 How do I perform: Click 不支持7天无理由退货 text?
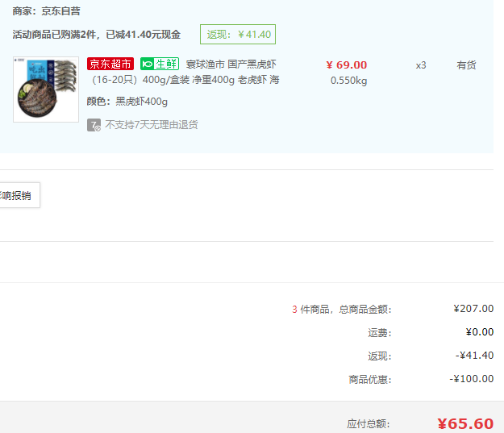pyautogui.click(x=152, y=125)
